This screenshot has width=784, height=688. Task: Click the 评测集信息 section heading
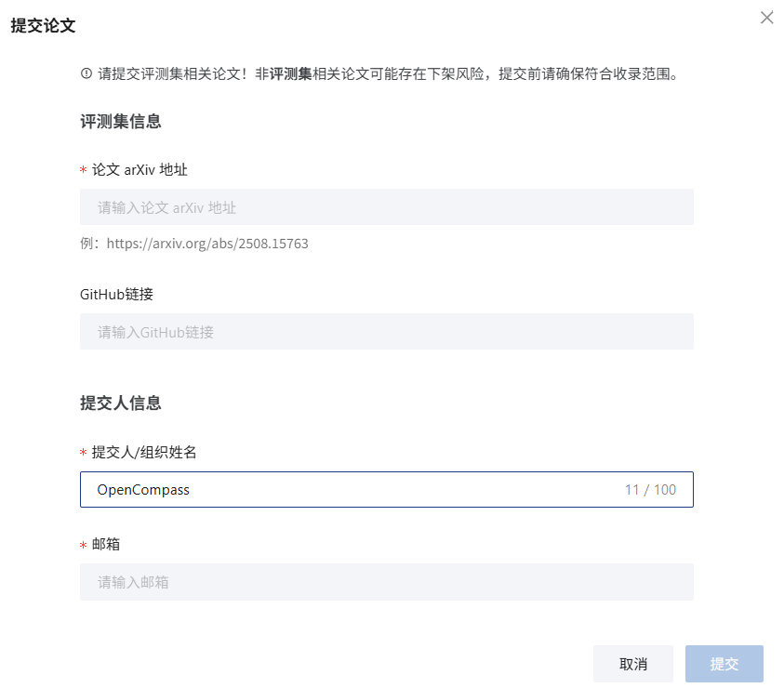121,121
